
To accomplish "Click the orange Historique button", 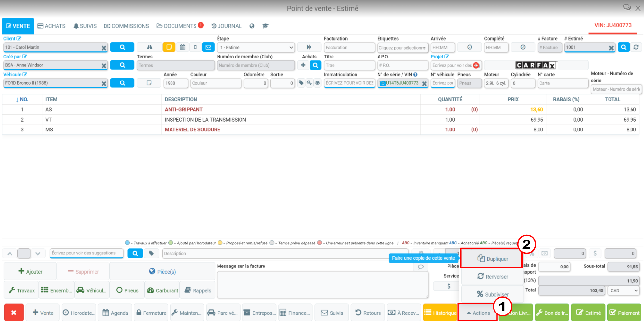I will (x=440, y=313).
